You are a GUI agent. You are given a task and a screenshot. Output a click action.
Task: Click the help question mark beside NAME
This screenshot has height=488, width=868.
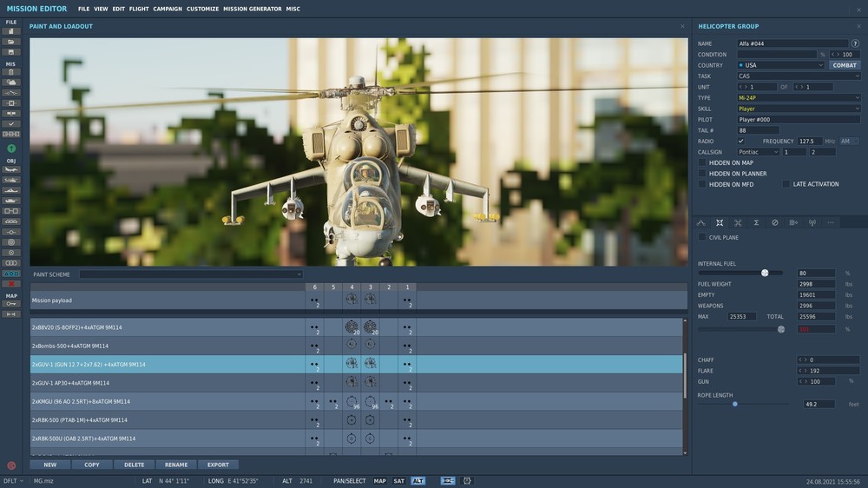[x=855, y=43]
